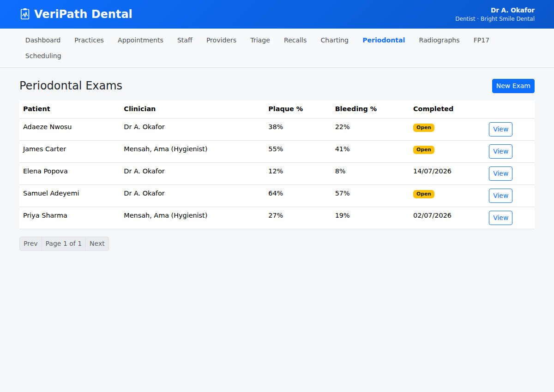Click clinician Mensah, Ama in Priya Sharma's row

[165, 215]
